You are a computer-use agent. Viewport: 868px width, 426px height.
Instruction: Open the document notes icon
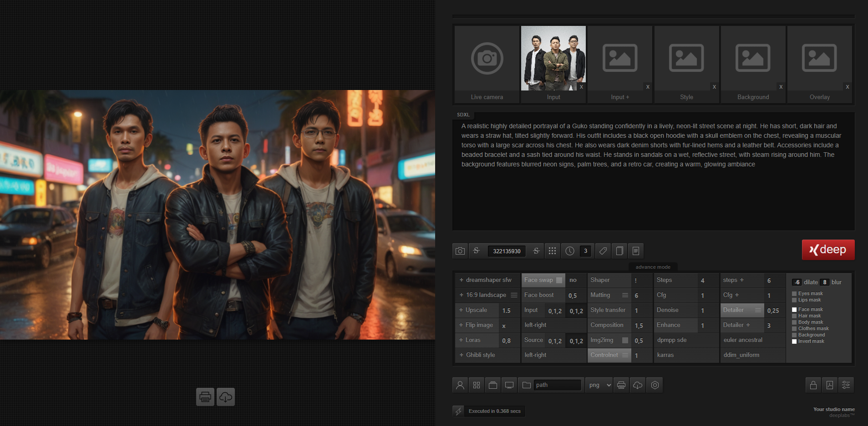coord(636,251)
